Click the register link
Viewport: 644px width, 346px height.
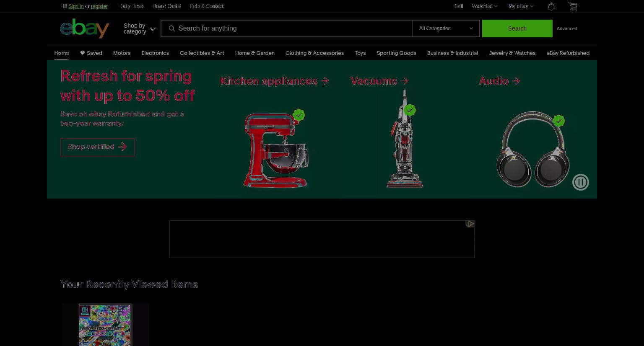coord(99,6)
